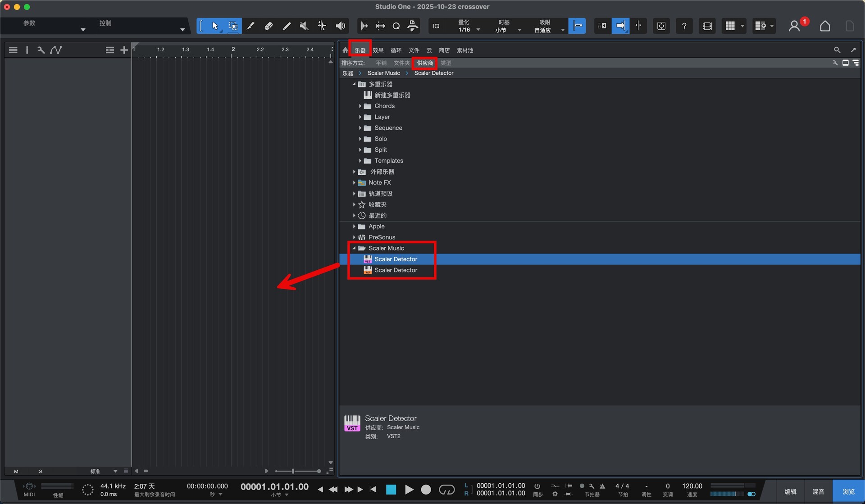Viewport: 865px width, 504px height.
Task: Toggle loop playback in transport
Action: click(446, 490)
